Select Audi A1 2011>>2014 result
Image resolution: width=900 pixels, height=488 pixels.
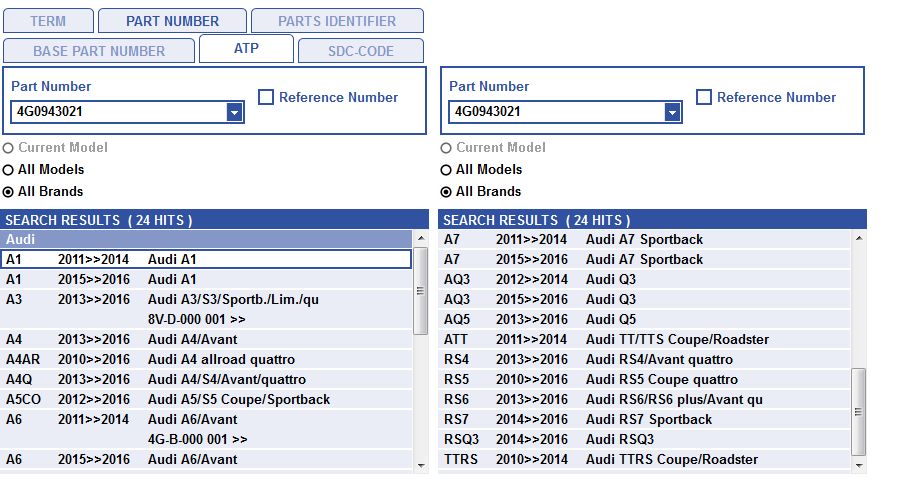click(x=206, y=260)
